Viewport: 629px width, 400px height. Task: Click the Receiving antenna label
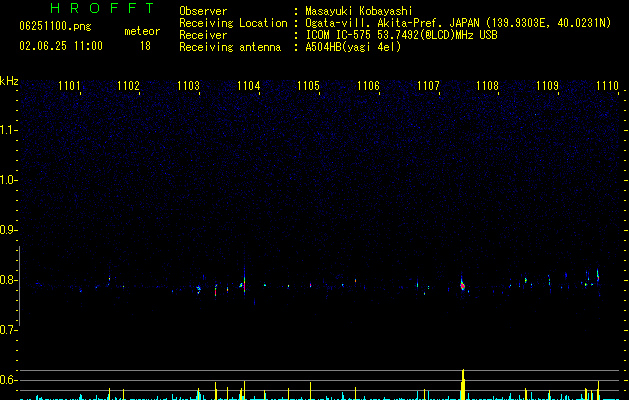pyautogui.click(x=230, y=47)
